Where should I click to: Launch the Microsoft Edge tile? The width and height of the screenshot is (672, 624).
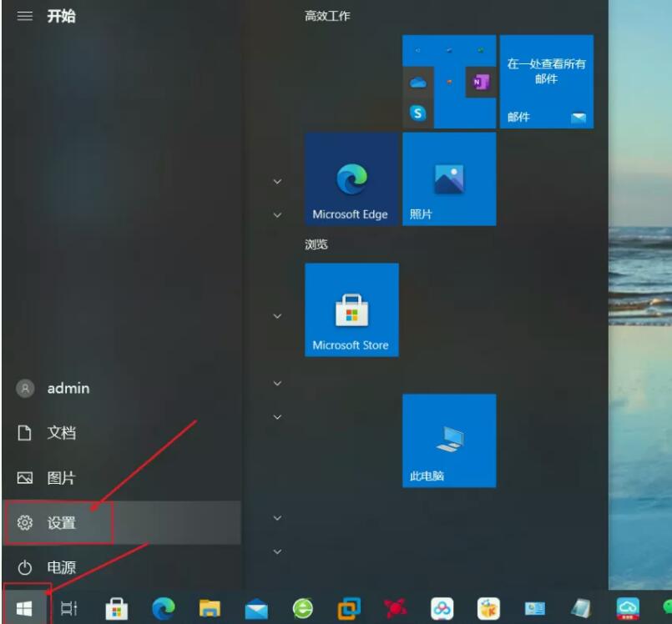point(351,179)
